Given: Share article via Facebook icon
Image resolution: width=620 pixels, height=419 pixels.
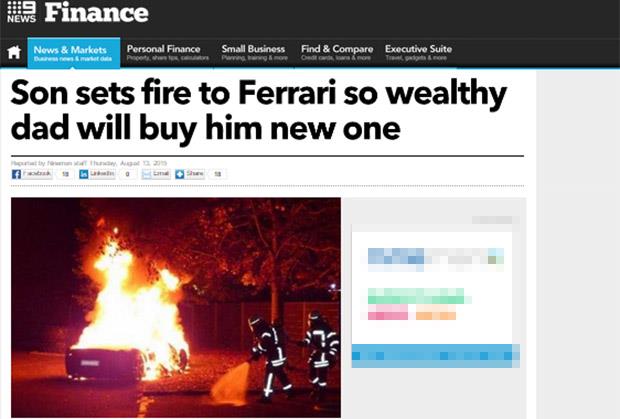Looking at the screenshot, I should point(16,174).
